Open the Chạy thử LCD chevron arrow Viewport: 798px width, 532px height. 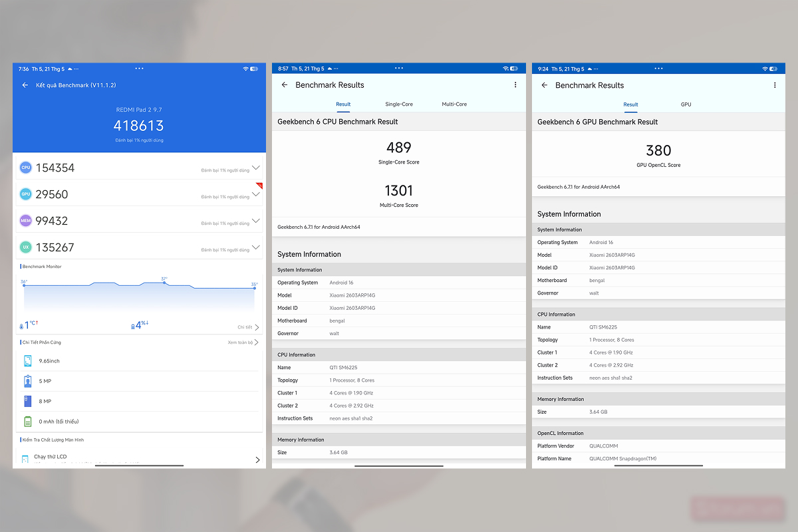(x=257, y=460)
